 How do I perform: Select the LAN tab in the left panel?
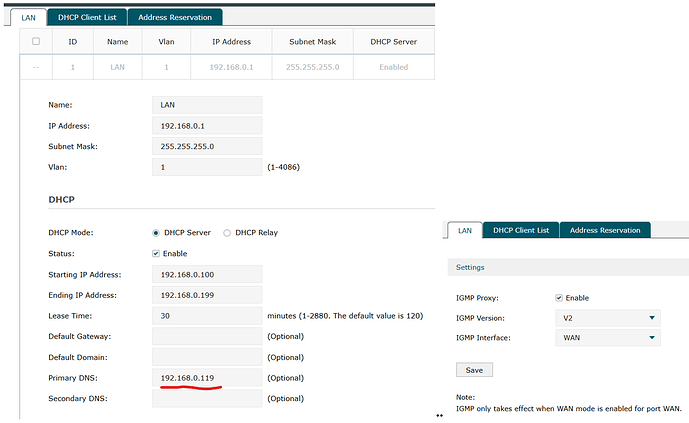tap(29, 18)
